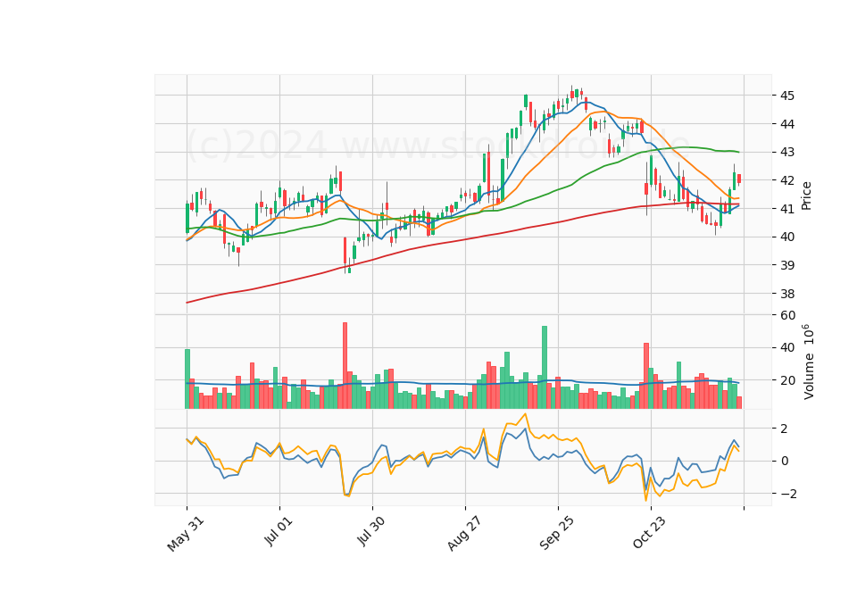Click the Jul 01 date label

point(279,531)
